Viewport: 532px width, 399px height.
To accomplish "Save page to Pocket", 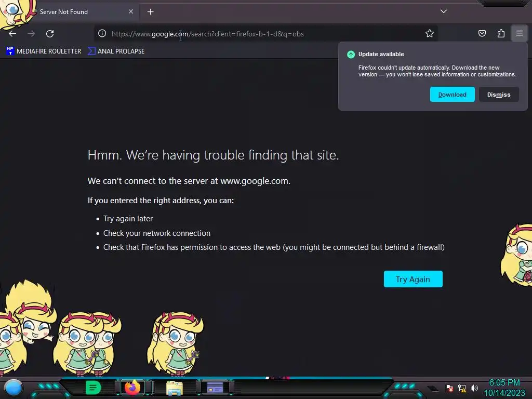I will (482, 33).
